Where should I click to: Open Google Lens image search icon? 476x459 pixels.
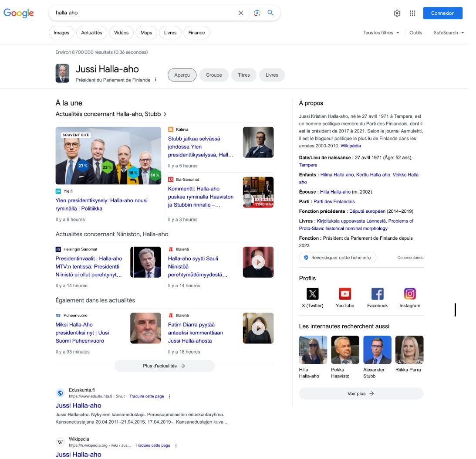pos(257,13)
